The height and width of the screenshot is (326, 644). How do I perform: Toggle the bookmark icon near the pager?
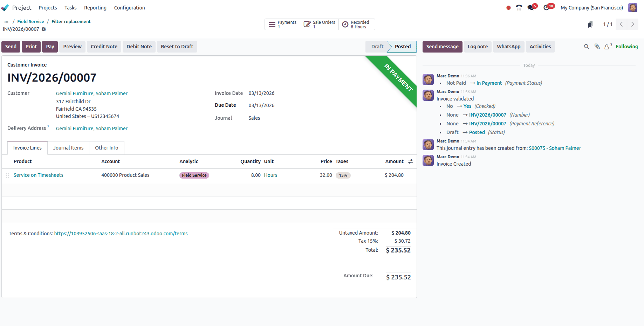click(x=590, y=24)
